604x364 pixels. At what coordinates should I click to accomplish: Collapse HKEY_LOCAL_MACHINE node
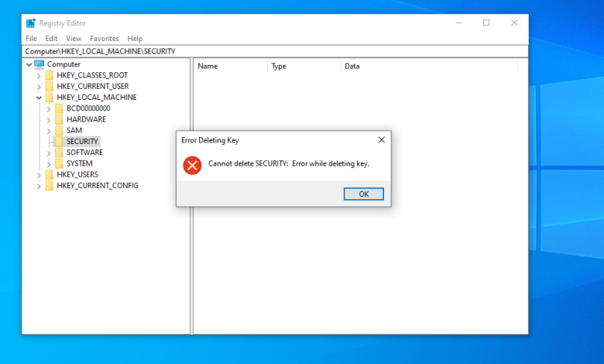point(39,98)
